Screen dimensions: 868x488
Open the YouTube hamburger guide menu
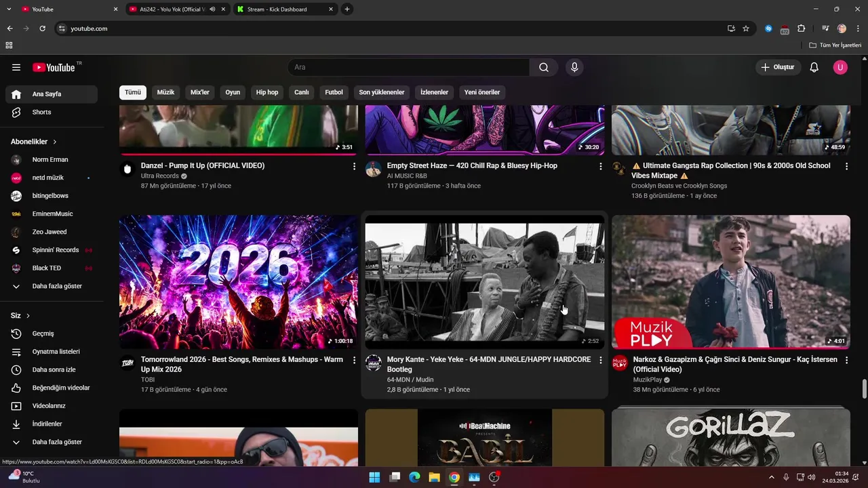(x=16, y=67)
